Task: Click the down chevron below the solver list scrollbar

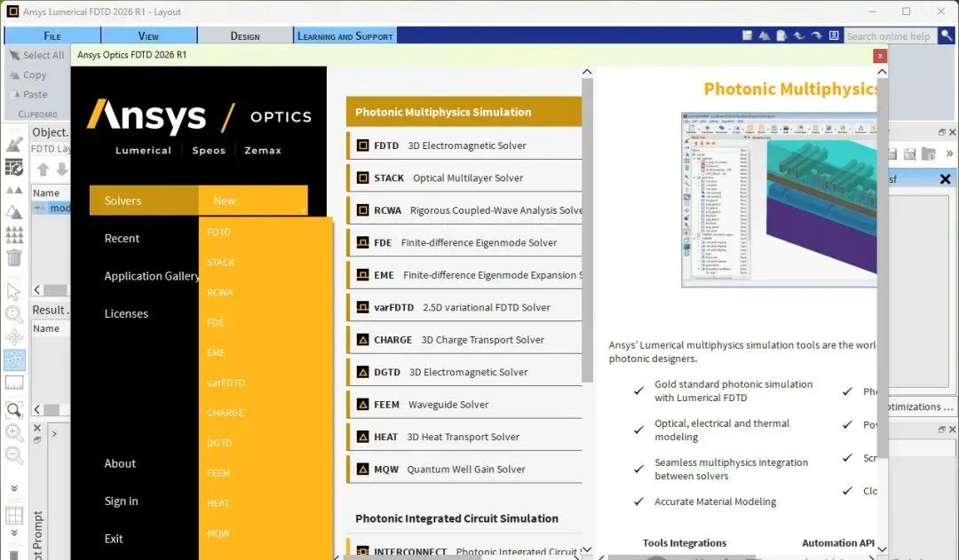Action: [x=587, y=549]
